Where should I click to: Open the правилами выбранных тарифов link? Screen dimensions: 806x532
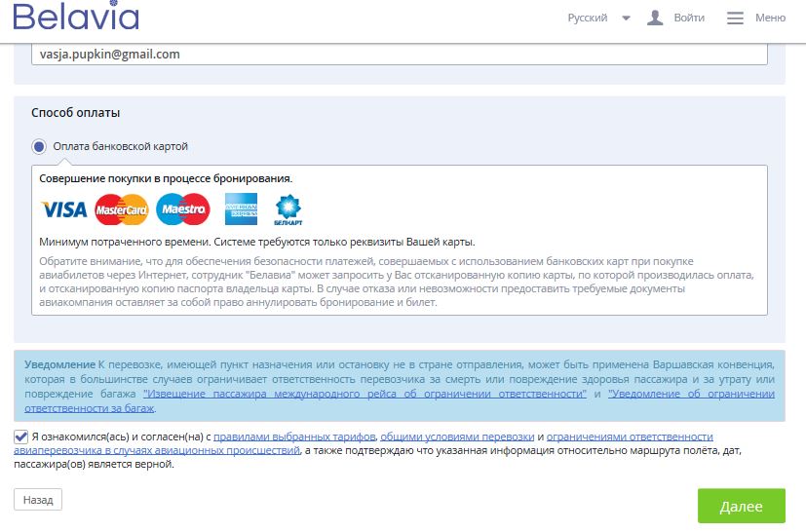[295, 437]
